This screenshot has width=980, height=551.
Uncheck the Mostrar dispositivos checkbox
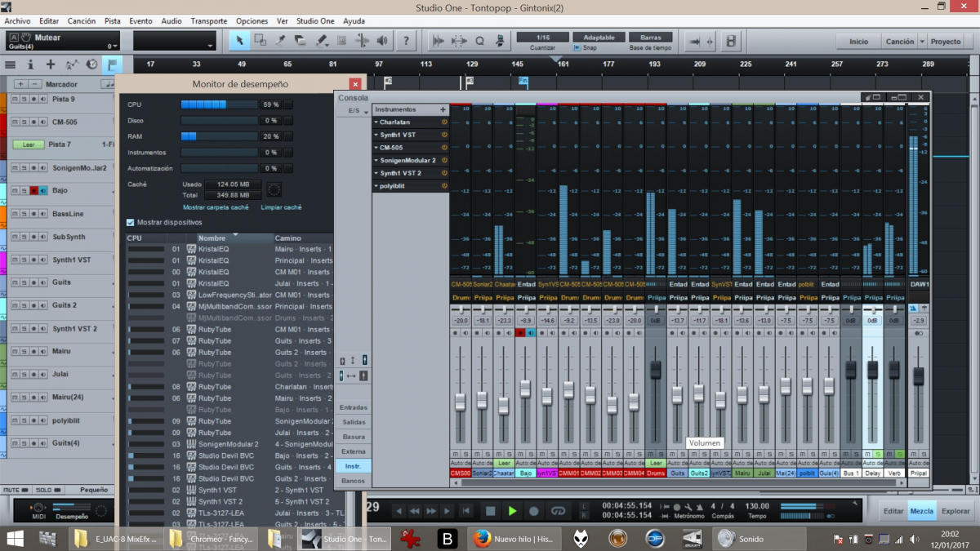tap(131, 222)
